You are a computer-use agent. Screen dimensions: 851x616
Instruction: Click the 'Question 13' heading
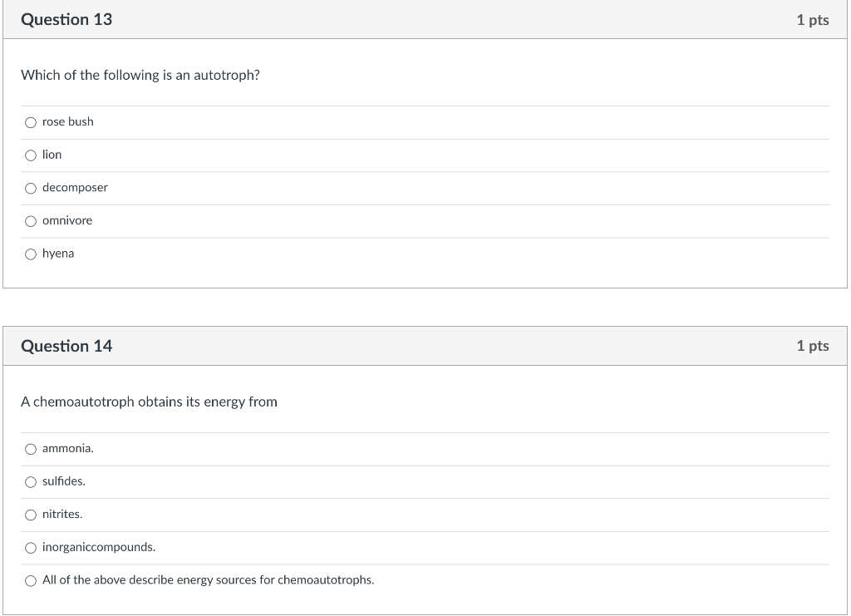pyautogui.click(x=66, y=19)
